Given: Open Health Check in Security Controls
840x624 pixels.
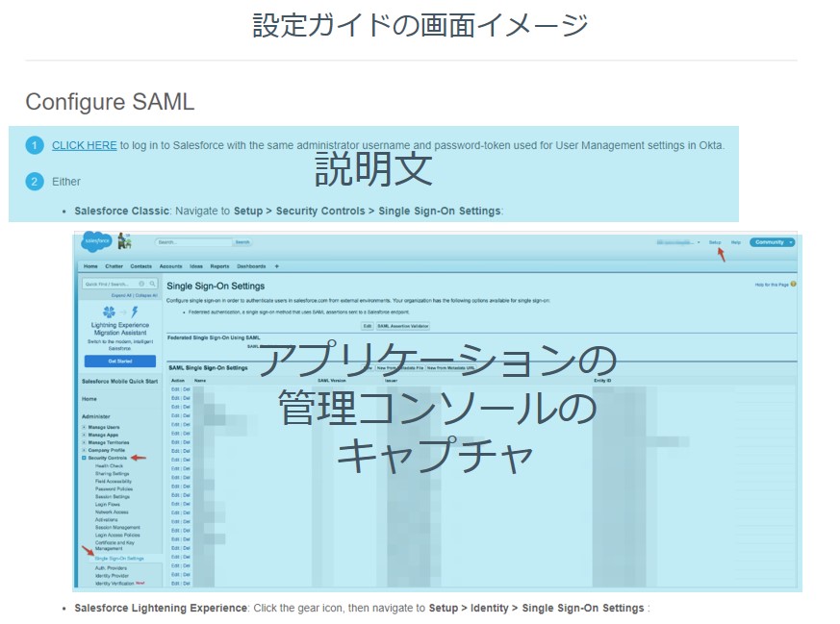Looking at the screenshot, I should (x=109, y=466).
